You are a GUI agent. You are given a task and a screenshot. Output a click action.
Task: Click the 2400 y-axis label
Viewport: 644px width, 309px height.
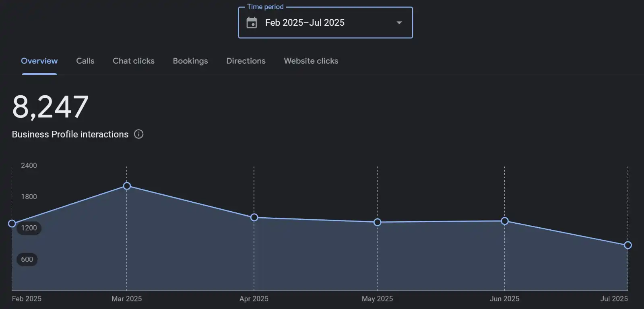click(29, 165)
